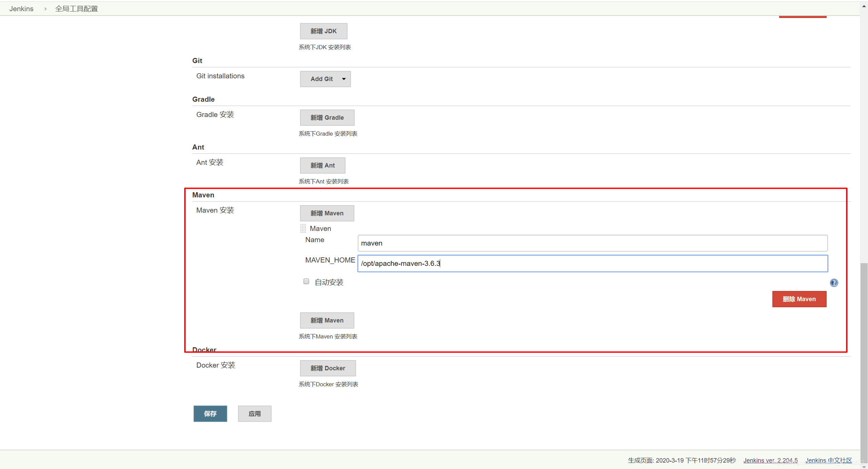Image resolution: width=868 pixels, height=469 pixels.
Task: Click the 新增 JDK button
Action: 323,31
